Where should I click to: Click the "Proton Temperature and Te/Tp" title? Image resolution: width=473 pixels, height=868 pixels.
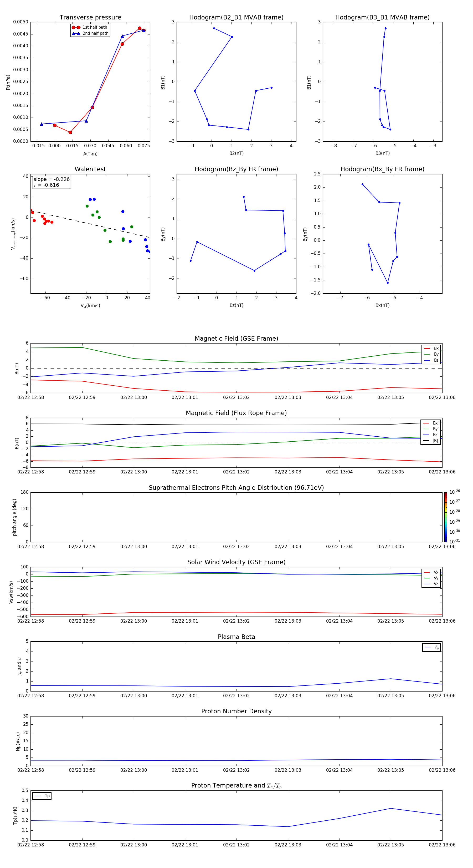[236, 786]
